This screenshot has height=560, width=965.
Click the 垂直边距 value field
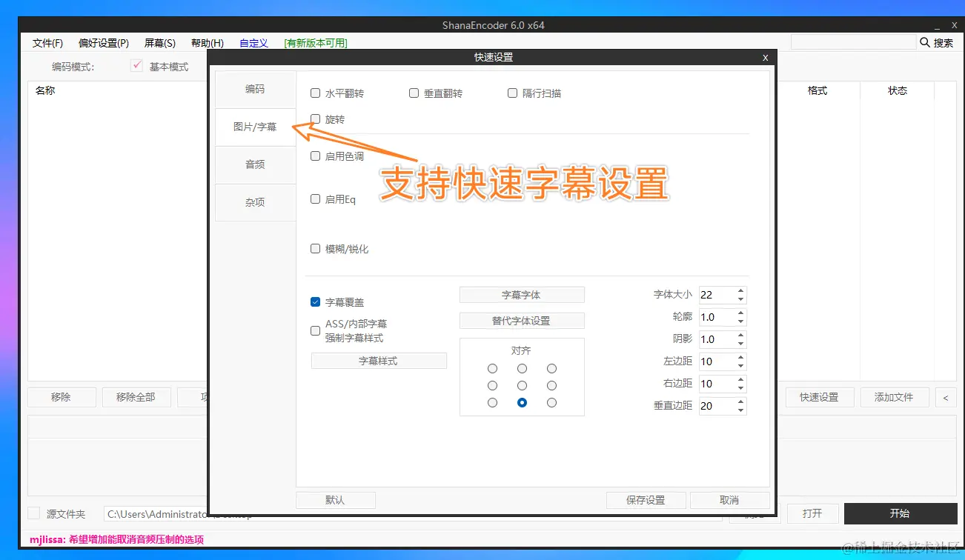[717, 406]
